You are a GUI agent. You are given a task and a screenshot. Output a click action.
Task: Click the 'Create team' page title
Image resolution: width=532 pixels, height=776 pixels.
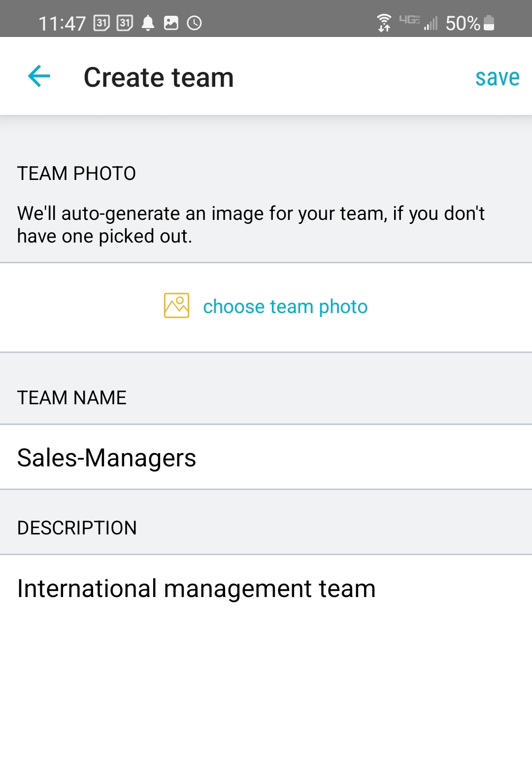(x=159, y=77)
